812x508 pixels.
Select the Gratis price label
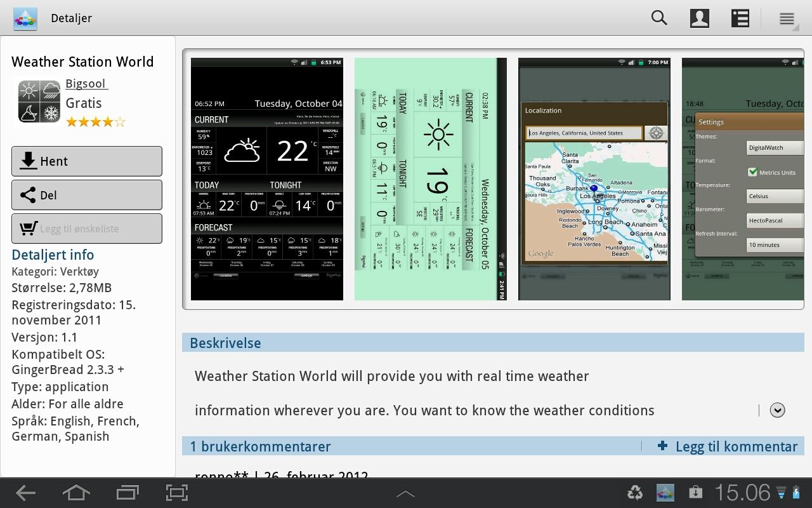coord(84,103)
